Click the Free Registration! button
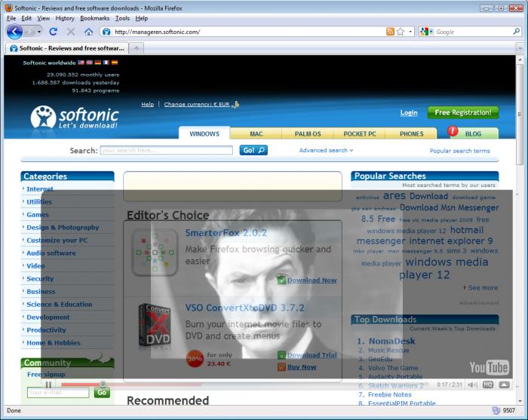This screenshot has height=420, width=528. (463, 112)
